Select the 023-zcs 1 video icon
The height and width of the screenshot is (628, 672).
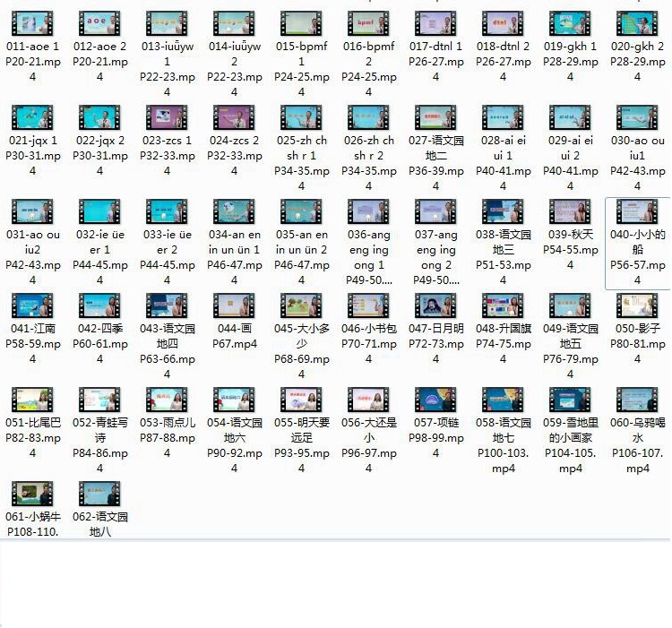[x=168, y=117]
